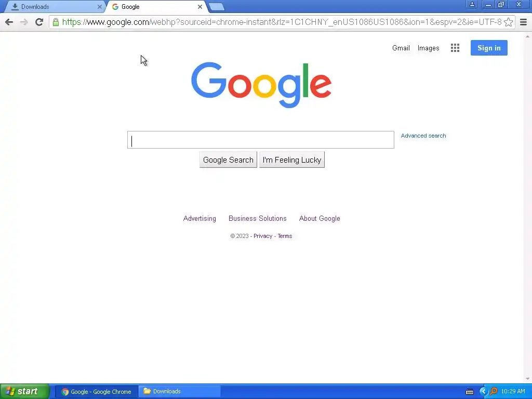Viewport: 532px width, 399px height.
Task: Open the Business Solutions link
Action: (258, 219)
